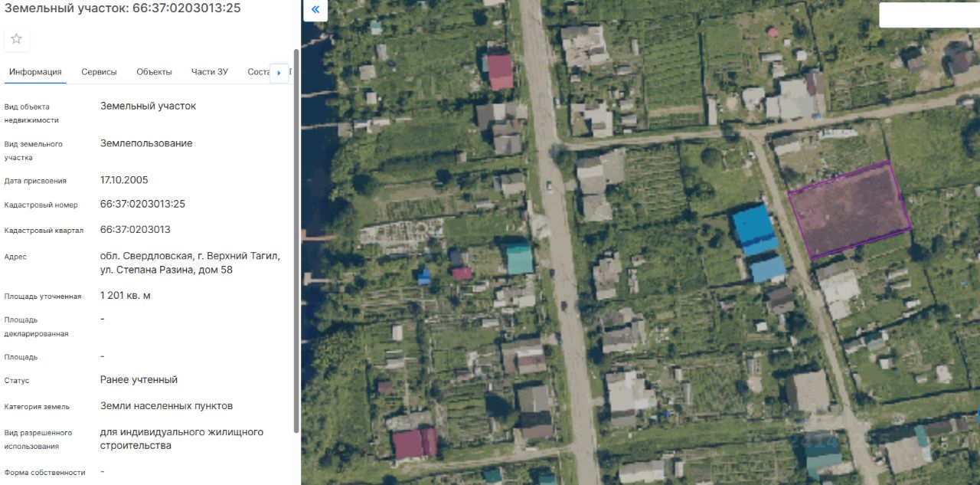Add the parcel to favorites with the star icon

(16, 39)
